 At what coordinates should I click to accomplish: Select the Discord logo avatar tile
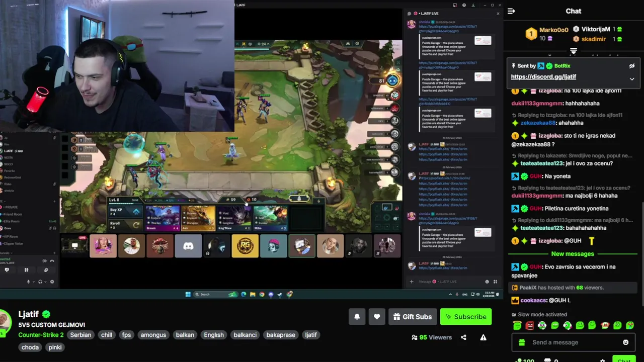(x=188, y=246)
